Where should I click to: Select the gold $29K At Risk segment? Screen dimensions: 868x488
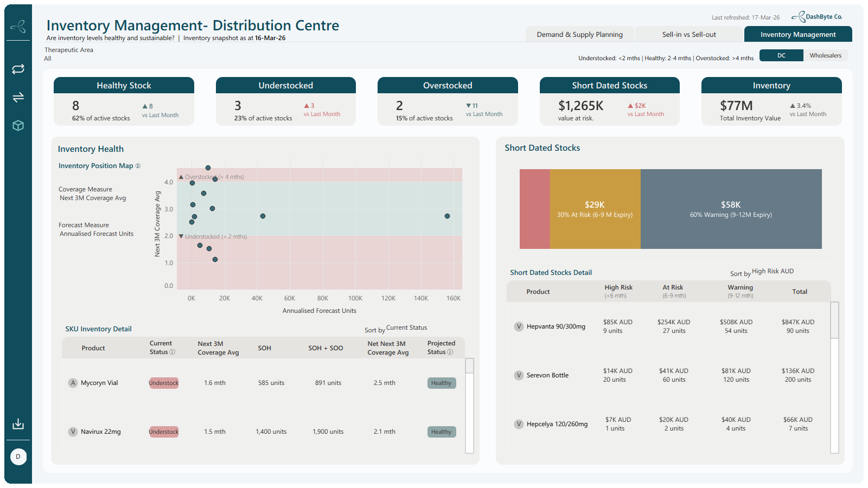coord(595,209)
